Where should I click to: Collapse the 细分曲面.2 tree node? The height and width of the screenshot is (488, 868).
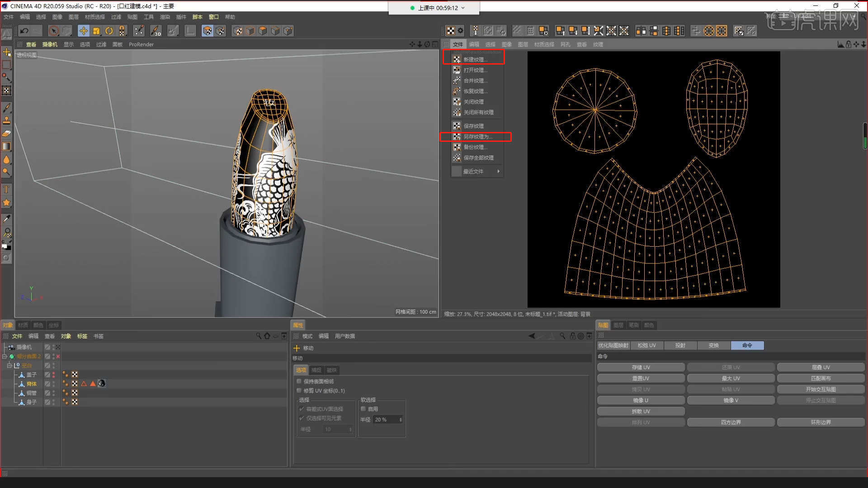(x=5, y=357)
